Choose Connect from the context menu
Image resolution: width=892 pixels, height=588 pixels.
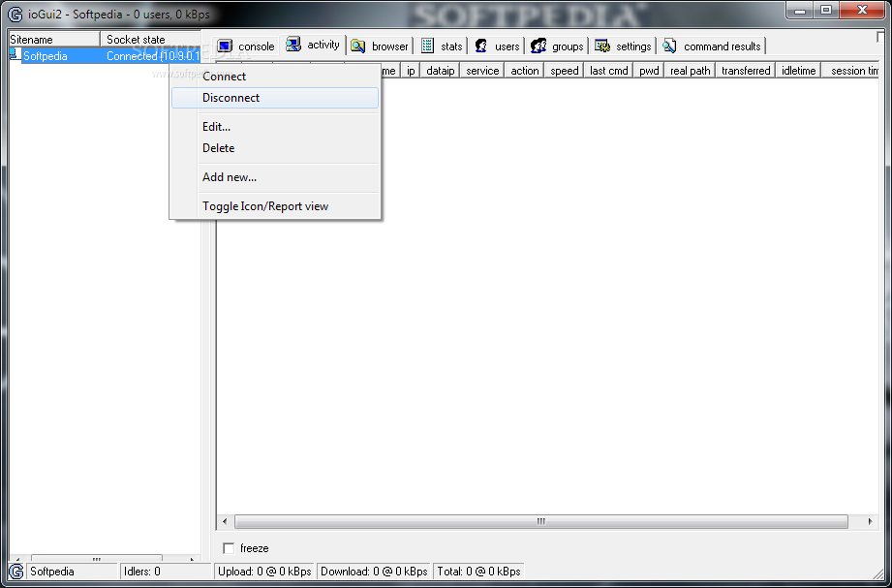(275, 77)
